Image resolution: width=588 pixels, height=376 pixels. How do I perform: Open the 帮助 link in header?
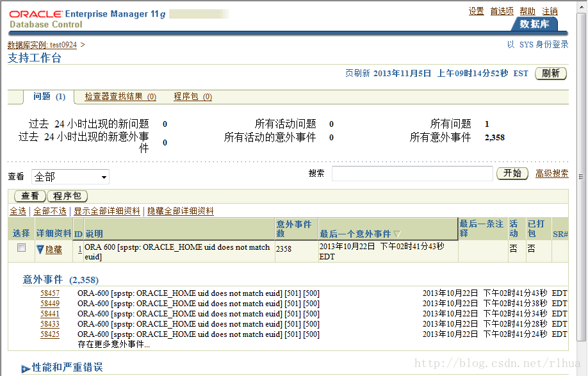click(527, 12)
